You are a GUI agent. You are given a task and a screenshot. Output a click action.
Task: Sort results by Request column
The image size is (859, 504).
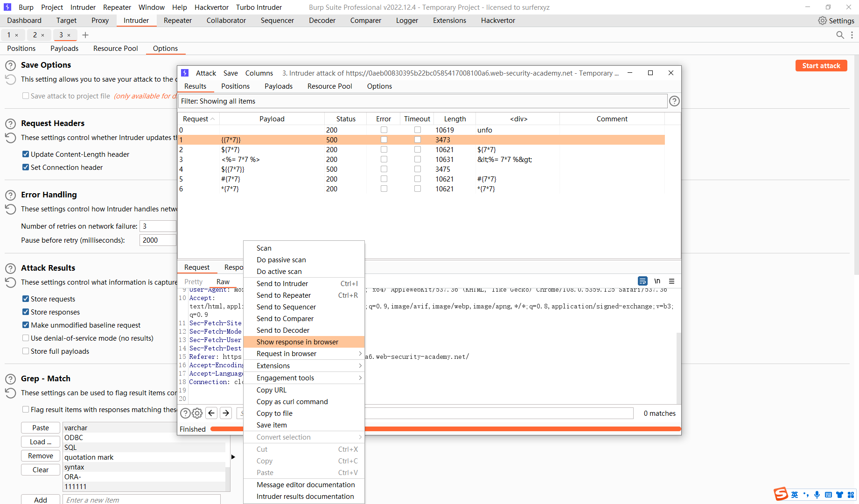198,119
